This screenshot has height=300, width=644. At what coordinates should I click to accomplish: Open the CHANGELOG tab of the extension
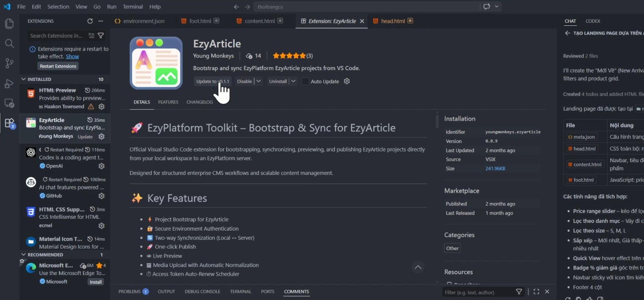[x=200, y=102]
